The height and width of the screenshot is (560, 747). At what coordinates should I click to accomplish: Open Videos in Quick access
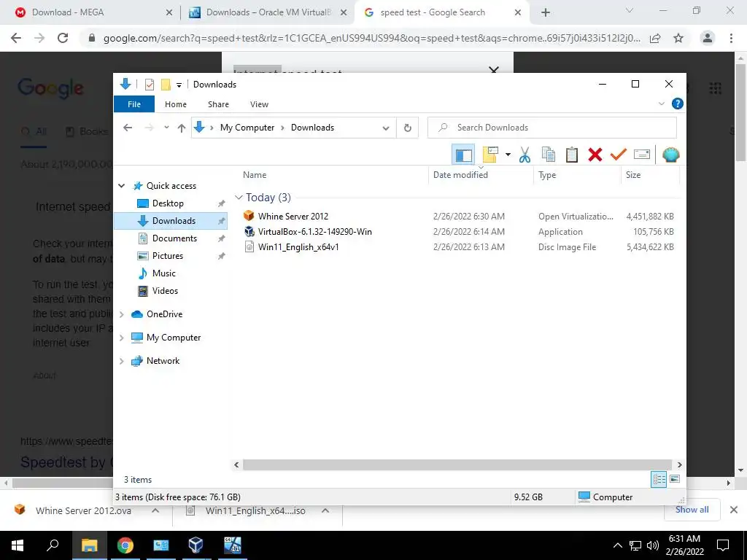pyautogui.click(x=165, y=291)
